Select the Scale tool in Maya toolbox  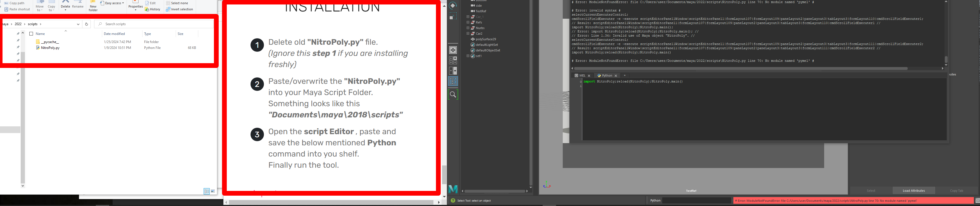click(x=453, y=16)
